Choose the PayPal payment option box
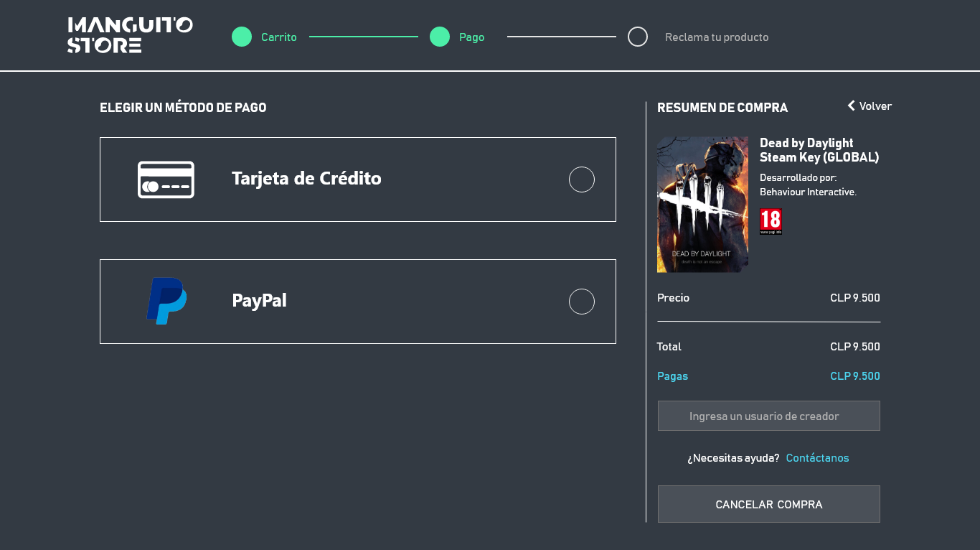 (358, 302)
